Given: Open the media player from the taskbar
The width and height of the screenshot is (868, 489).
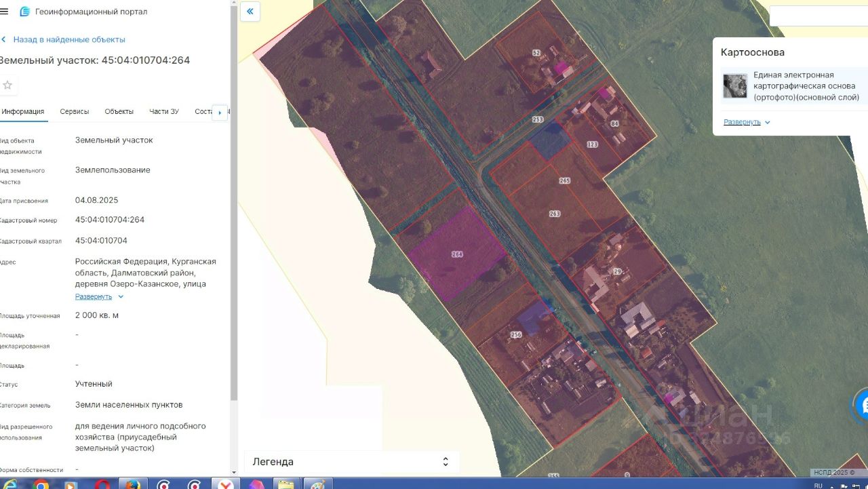Looking at the screenshot, I should coord(71,484).
